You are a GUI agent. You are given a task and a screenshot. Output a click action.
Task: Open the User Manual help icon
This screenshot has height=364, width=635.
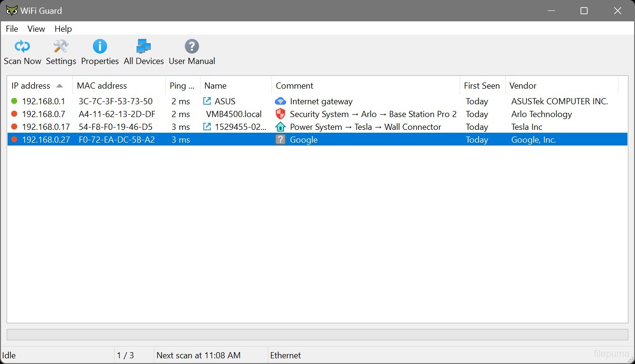pyautogui.click(x=191, y=46)
